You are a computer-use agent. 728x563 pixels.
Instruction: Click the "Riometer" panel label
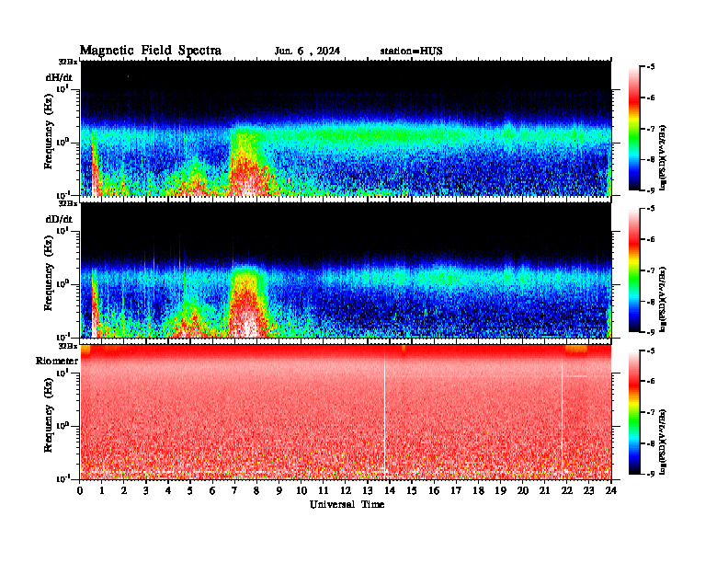57,361
